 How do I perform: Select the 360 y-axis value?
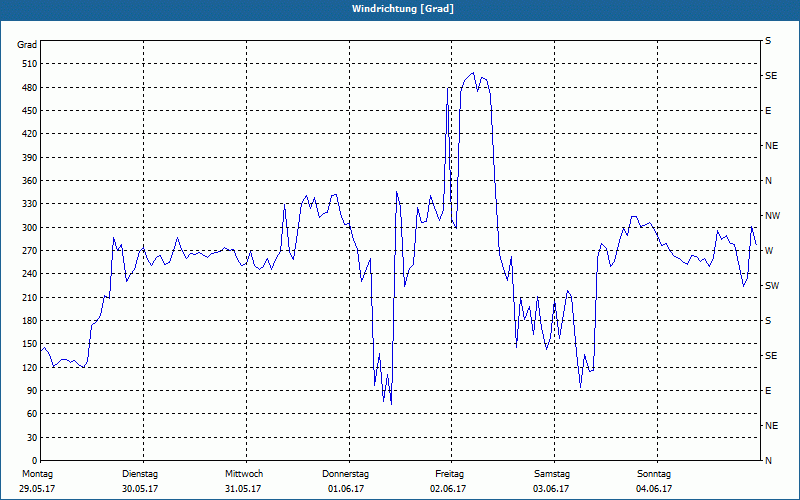30,181
